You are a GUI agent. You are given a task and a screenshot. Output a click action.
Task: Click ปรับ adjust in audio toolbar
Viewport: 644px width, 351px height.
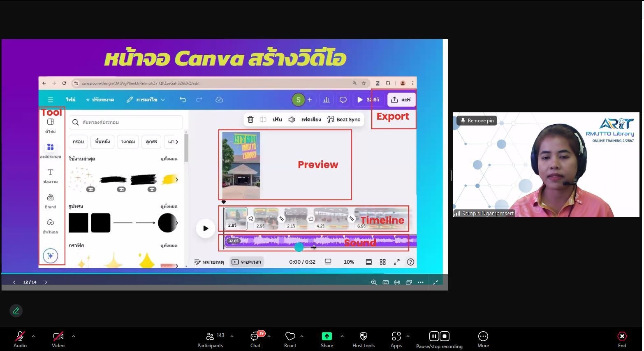[277, 119]
